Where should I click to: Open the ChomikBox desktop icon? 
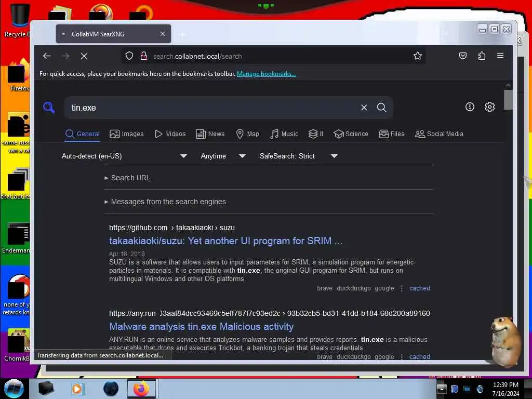[17, 345]
